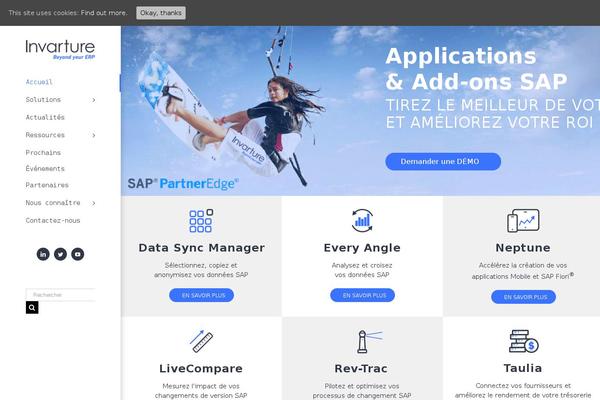Focus the Recherche search field
Screen dimensions: 600x400
(60, 295)
